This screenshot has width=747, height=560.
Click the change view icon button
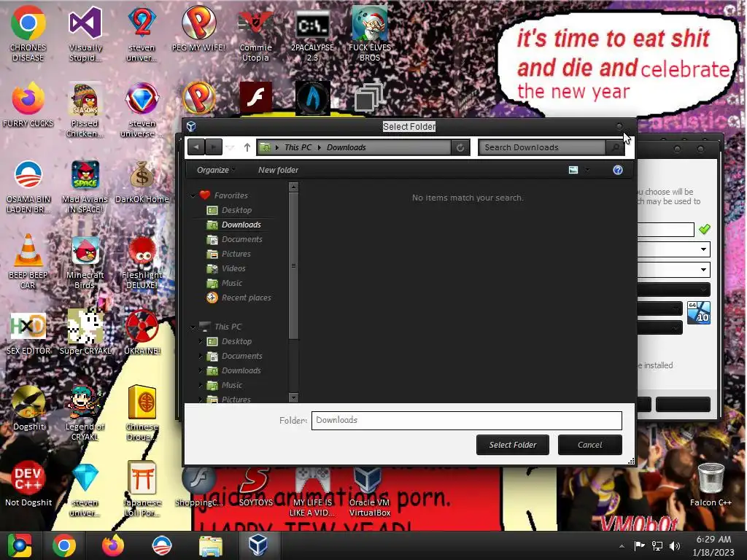coord(573,170)
